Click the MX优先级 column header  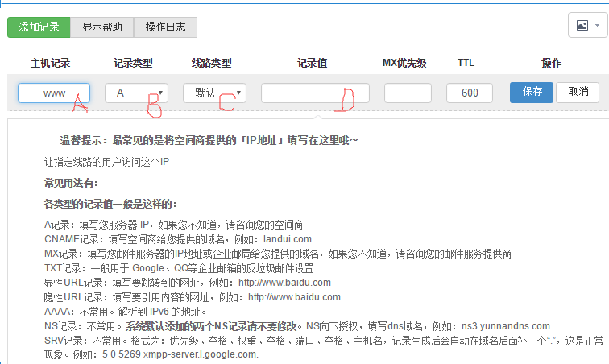click(404, 63)
